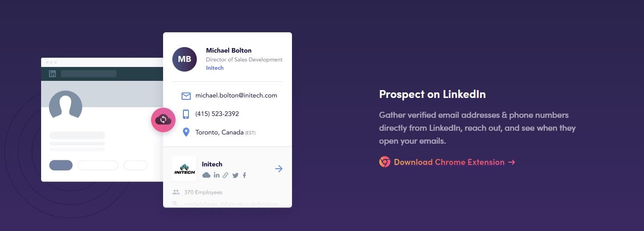This screenshot has width=644, height=231.
Task: Click the pink cloud sync icon
Action: pyautogui.click(x=163, y=120)
